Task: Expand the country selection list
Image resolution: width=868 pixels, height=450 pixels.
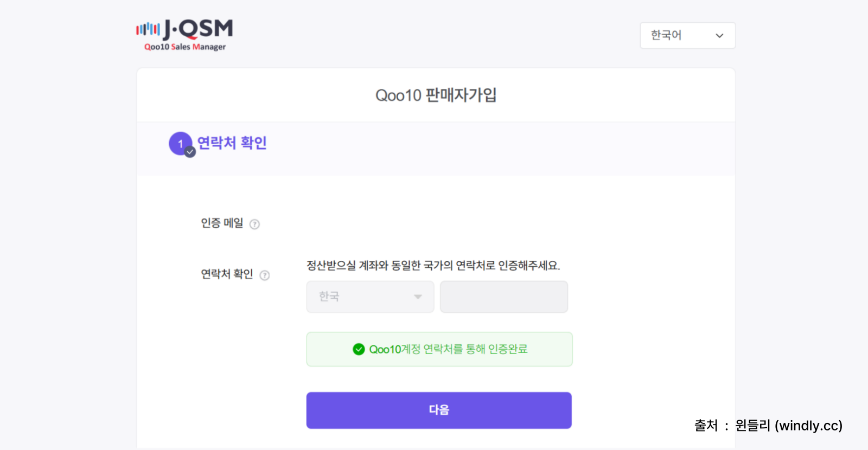Action: (370, 297)
